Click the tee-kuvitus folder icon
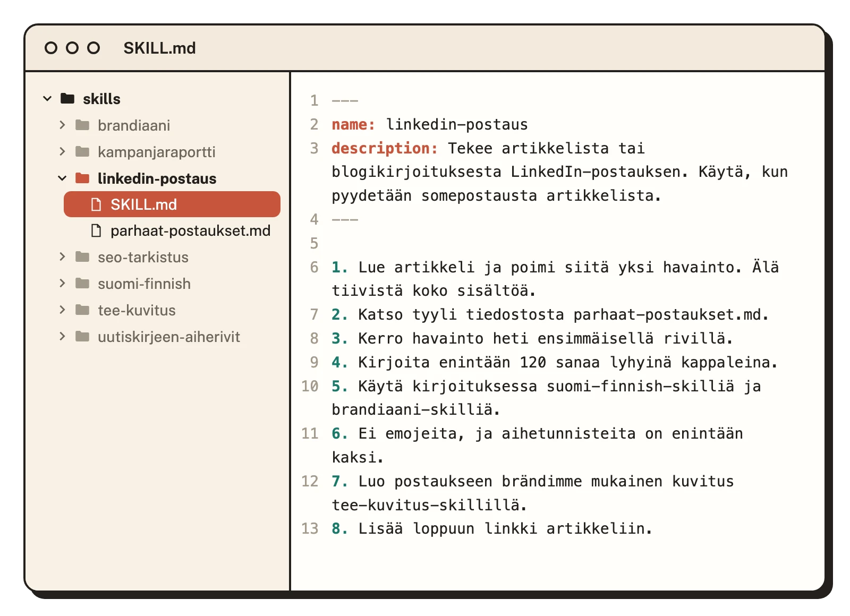Viewport: 850px width, 616px height. [82, 310]
